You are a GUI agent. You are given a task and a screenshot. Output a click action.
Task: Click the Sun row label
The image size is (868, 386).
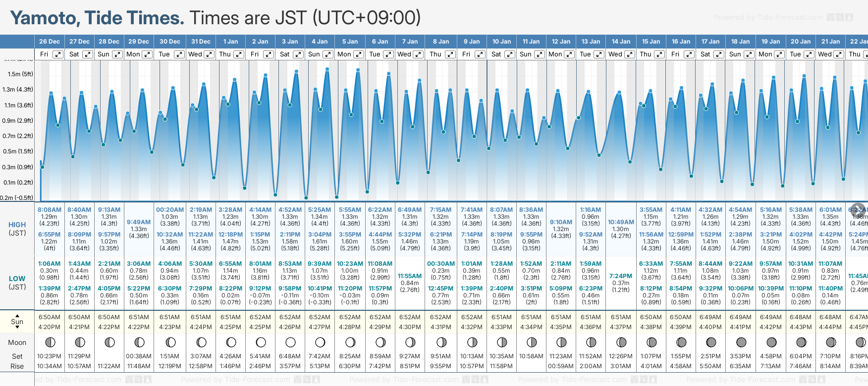pyautogui.click(x=17, y=322)
